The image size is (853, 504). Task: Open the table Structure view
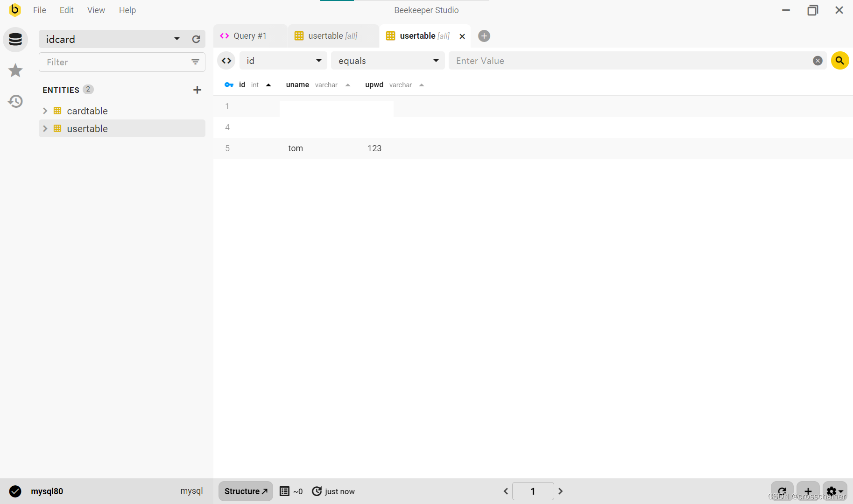coord(246,491)
